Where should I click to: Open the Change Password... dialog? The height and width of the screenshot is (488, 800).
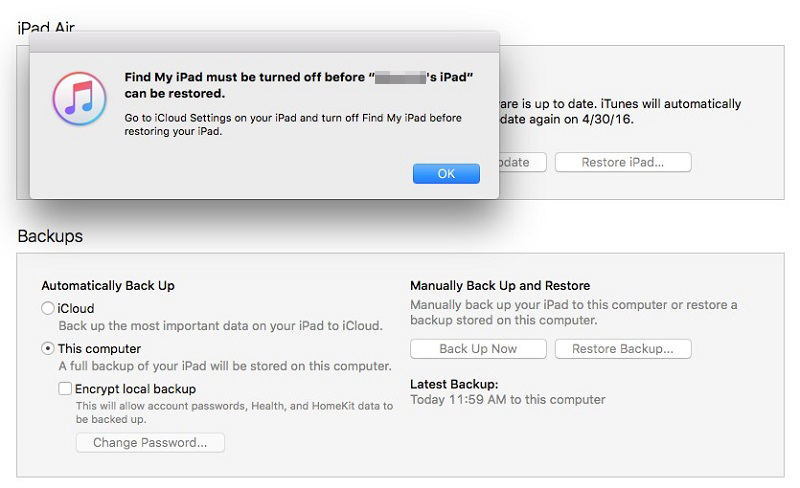150,443
